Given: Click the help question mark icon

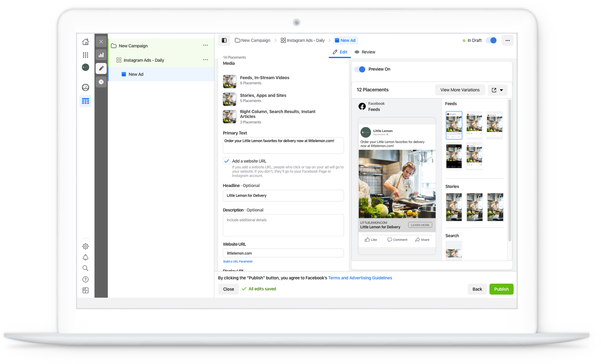Looking at the screenshot, I should pyautogui.click(x=85, y=279).
